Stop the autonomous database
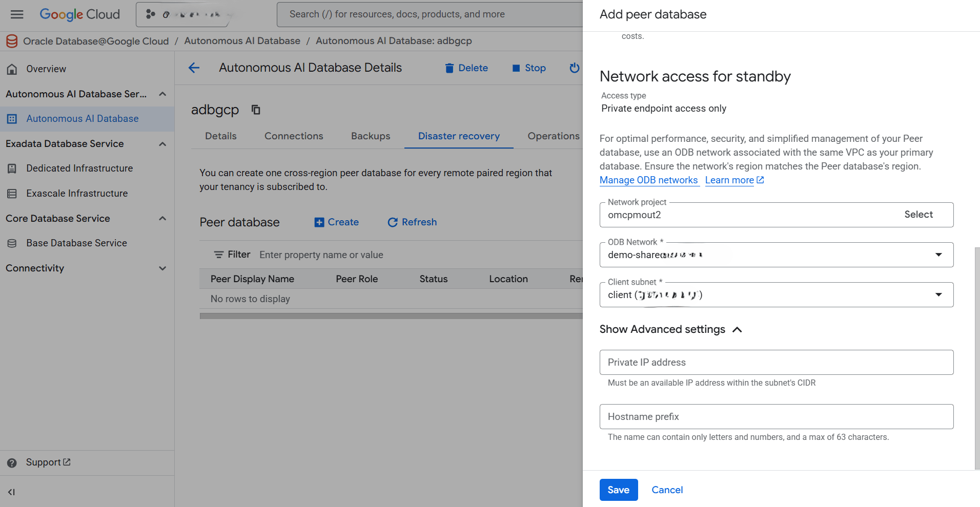980x507 pixels. click(x=528, y=68)
